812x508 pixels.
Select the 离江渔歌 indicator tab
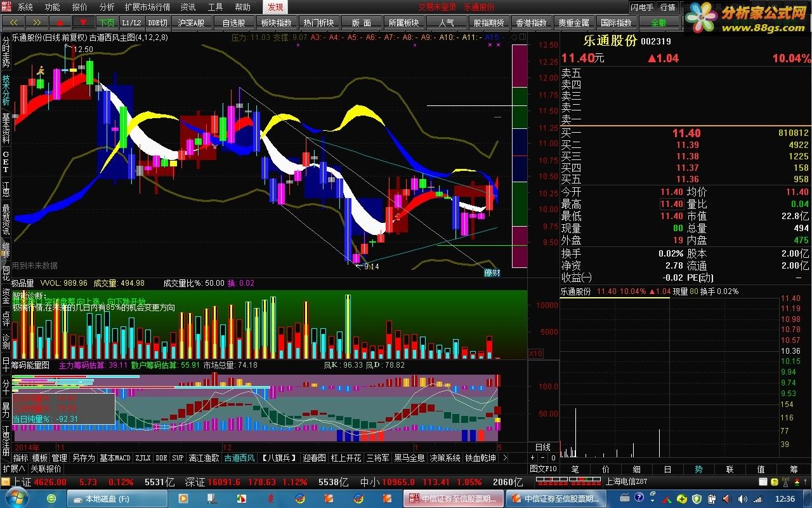[x=204, y=458]
